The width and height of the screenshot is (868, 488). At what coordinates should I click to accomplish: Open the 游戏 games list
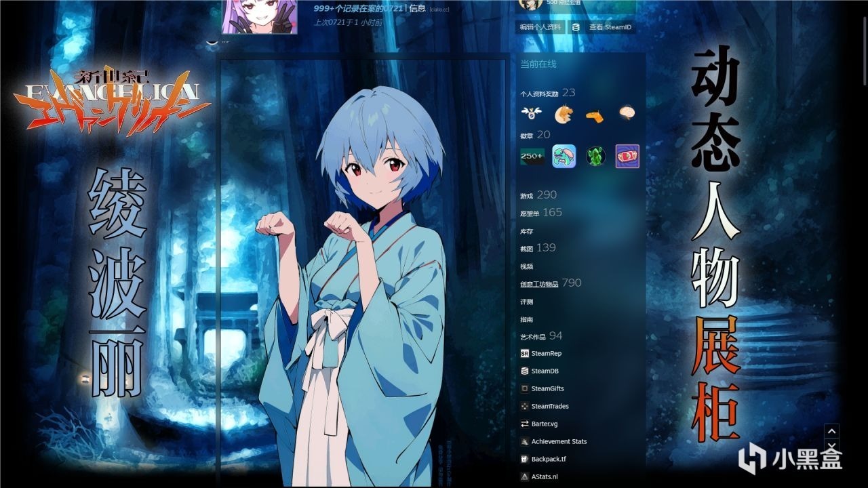tap(527, 196)
